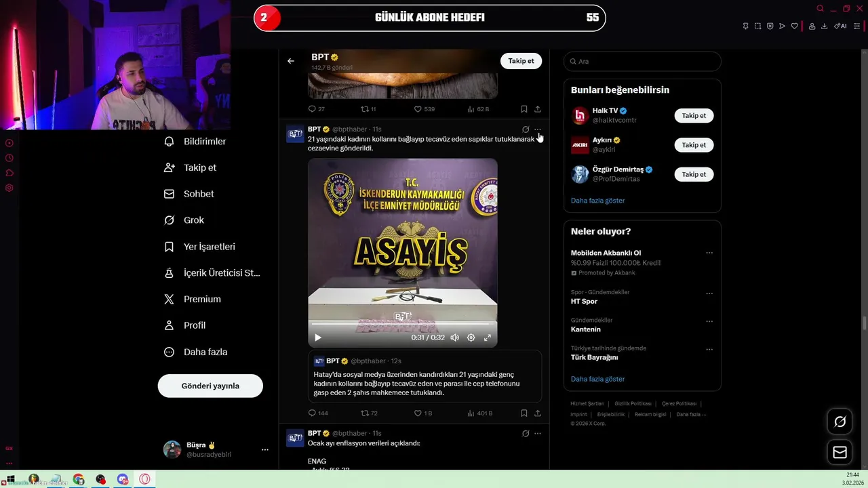Viewport: 868px width, 488px height.
Task: Expand Daha fazla menu in the sidebar
Action: coord(196,352)
